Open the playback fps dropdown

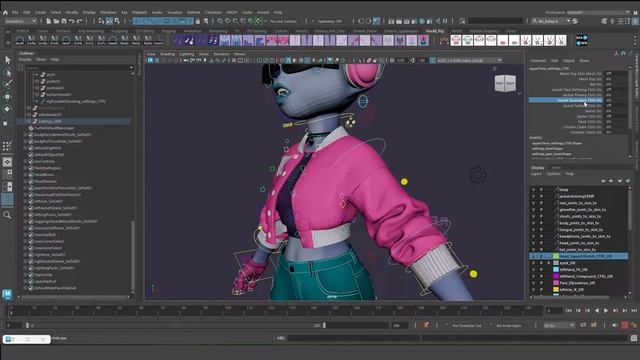click(x=559, y=325)
